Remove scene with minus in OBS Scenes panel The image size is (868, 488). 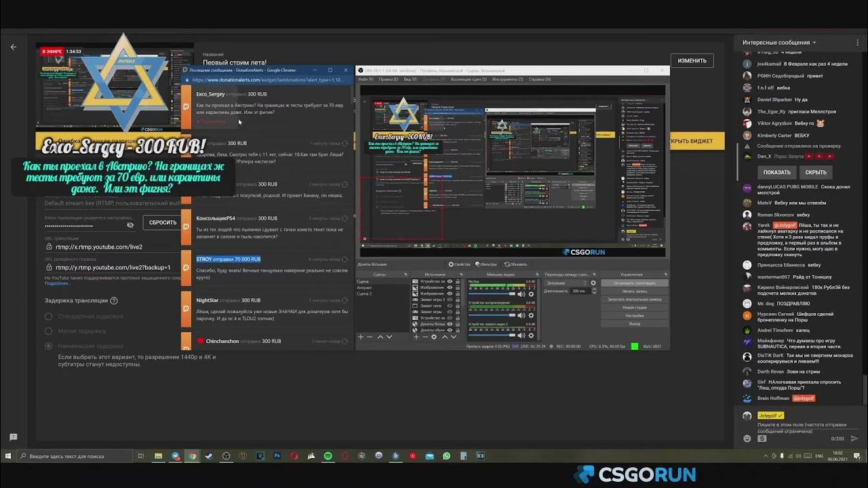[370, 337]
